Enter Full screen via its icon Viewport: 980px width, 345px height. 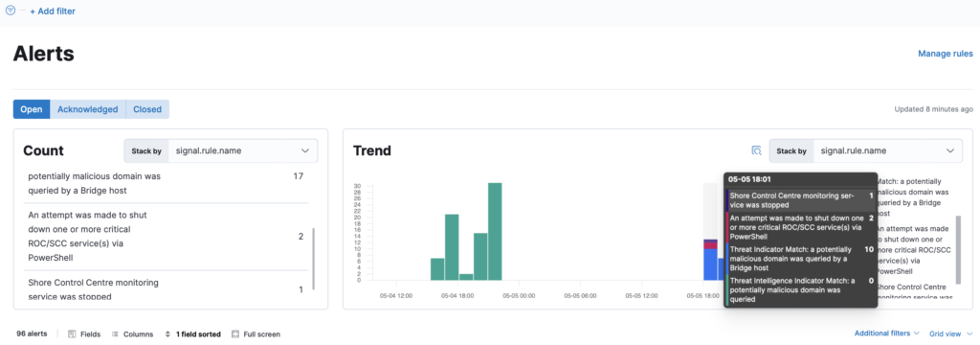click(x=235, y=333)
